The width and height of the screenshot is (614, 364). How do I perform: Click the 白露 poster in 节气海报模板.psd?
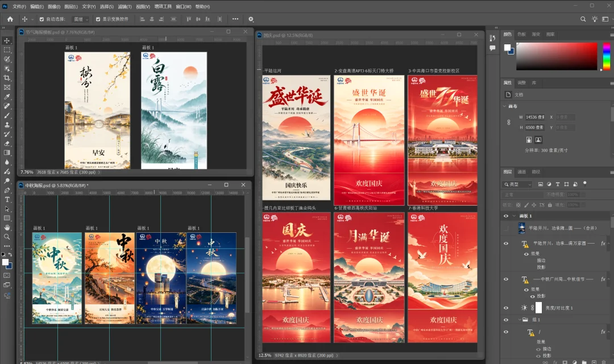tap(174, 110)
